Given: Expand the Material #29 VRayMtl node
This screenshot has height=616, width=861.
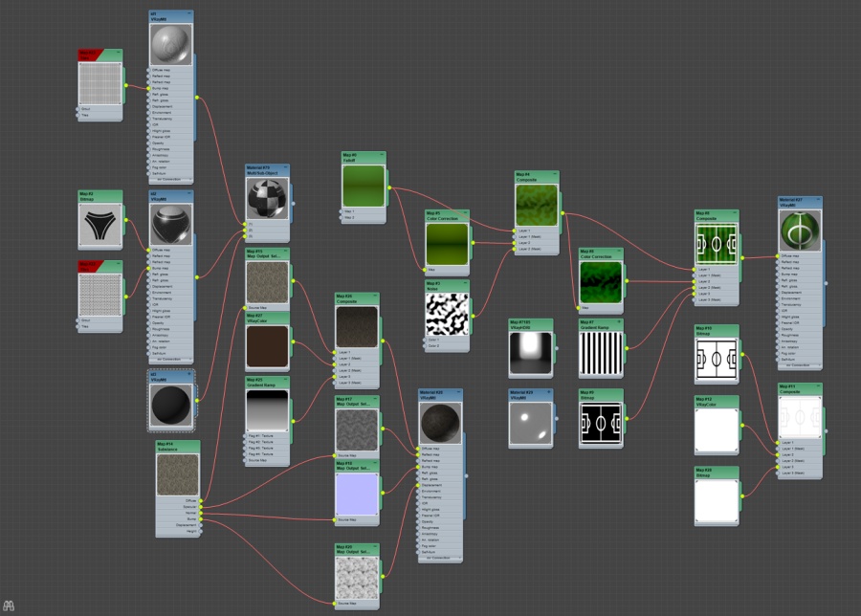Looking at the screenshot, I should click(x=548, y=392).
